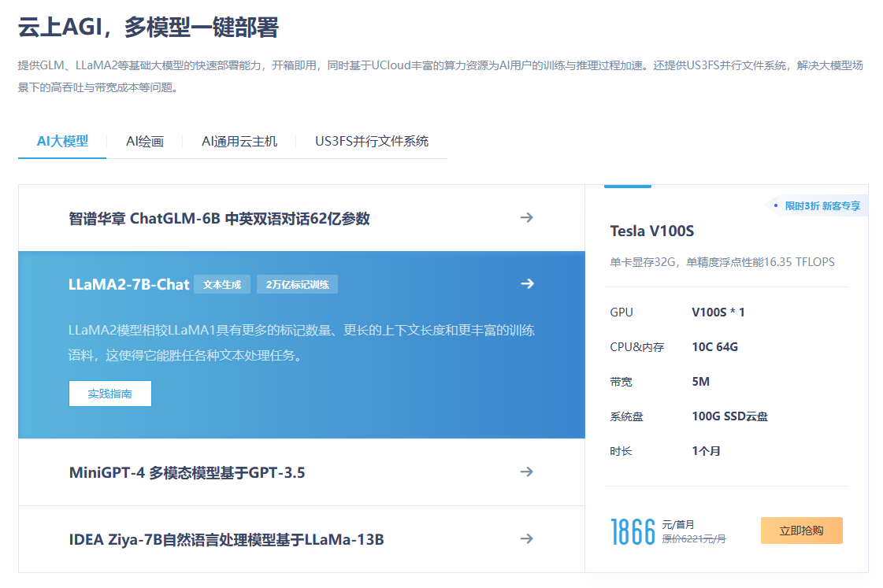Select LLaMA2-7B-Chat model title
Image resolution: width=883 pixels, height=588 pixels.
point(128,285)
